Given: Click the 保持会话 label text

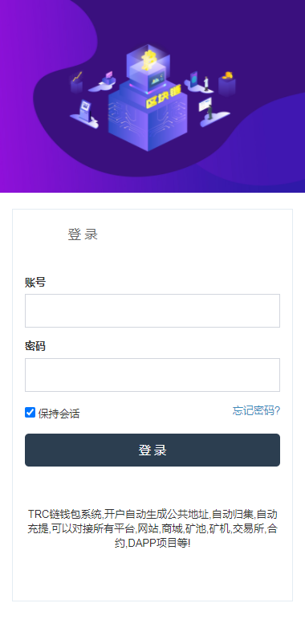Looking at the screenshot, I should (59, 414).
